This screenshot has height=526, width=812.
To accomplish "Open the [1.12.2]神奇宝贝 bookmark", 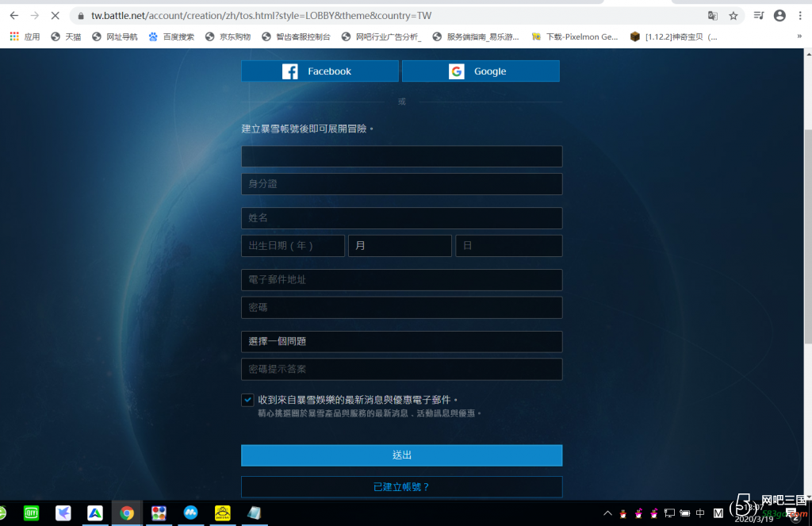I will (x=673, y=36).
